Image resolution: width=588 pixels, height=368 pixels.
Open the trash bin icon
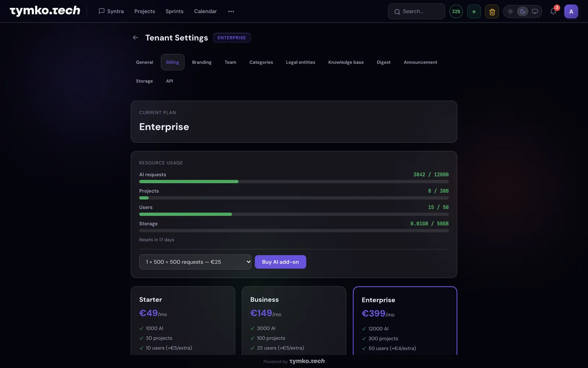click(x=492, y=11)
